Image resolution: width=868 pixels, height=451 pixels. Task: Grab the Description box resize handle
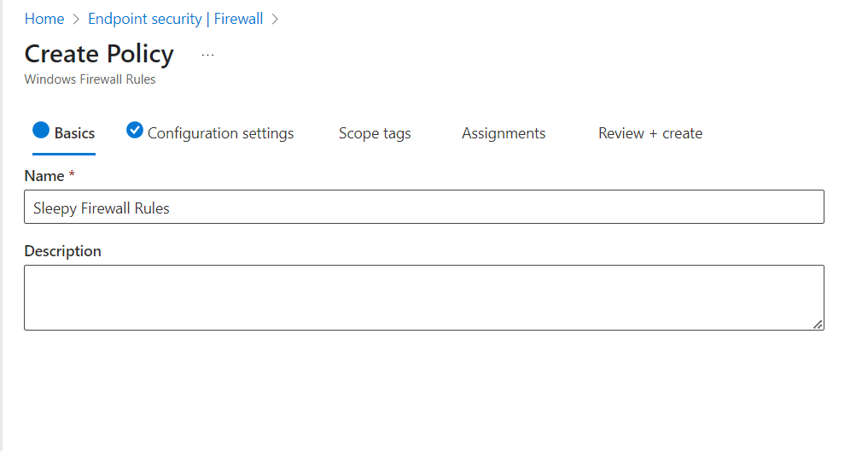[818, 324]
